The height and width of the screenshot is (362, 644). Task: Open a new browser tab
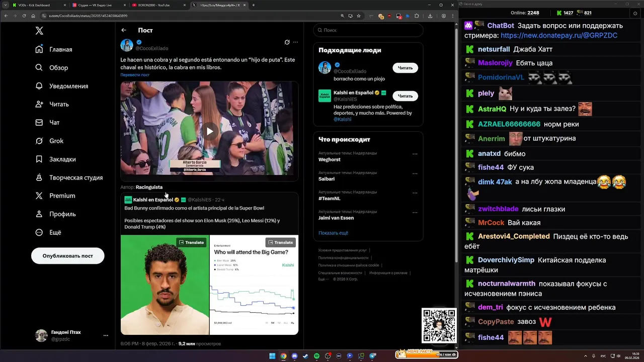pos(254,5)
